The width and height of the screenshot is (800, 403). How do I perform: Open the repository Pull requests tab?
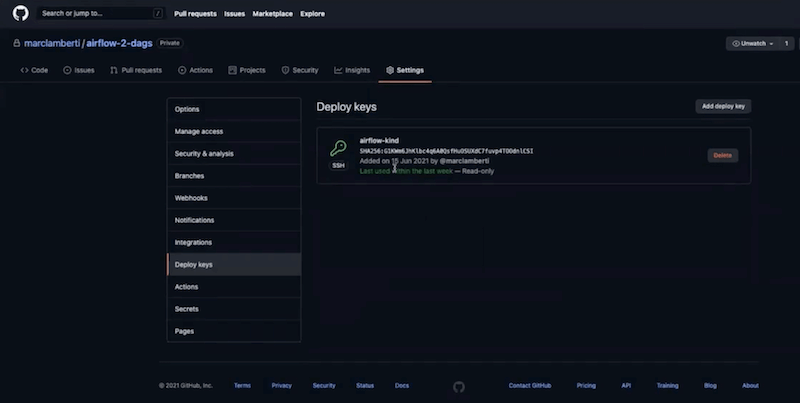[135, 70]
